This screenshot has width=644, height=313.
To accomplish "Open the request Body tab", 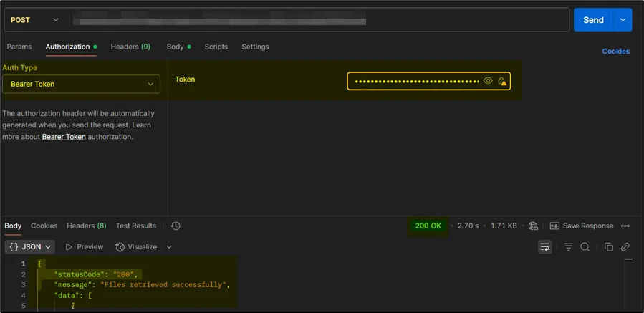I will 178,47.
